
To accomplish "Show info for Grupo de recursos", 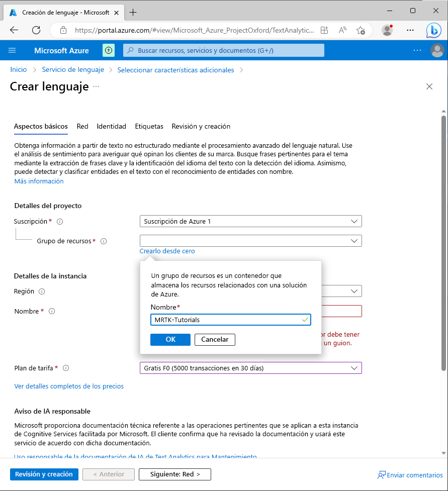I will click(104, 241).
